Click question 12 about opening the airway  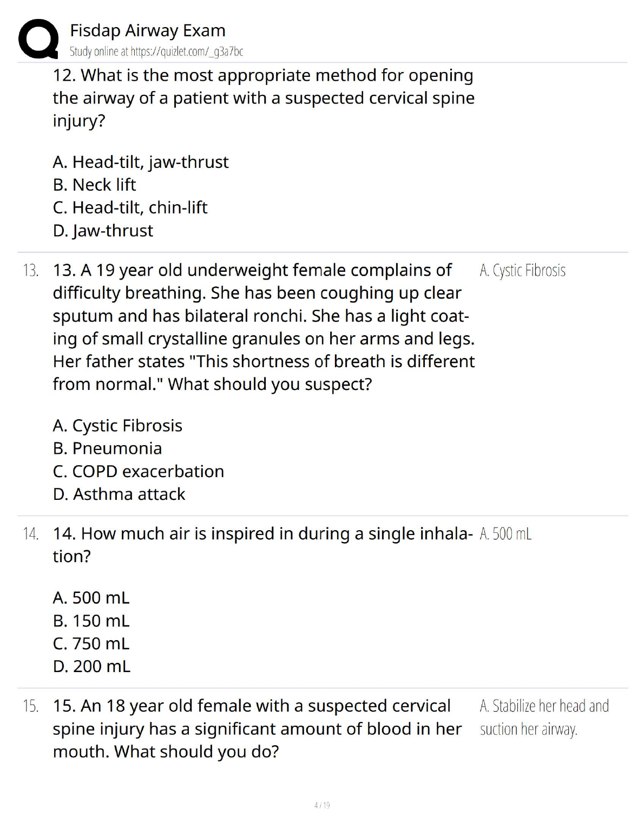tap(263, 97)
